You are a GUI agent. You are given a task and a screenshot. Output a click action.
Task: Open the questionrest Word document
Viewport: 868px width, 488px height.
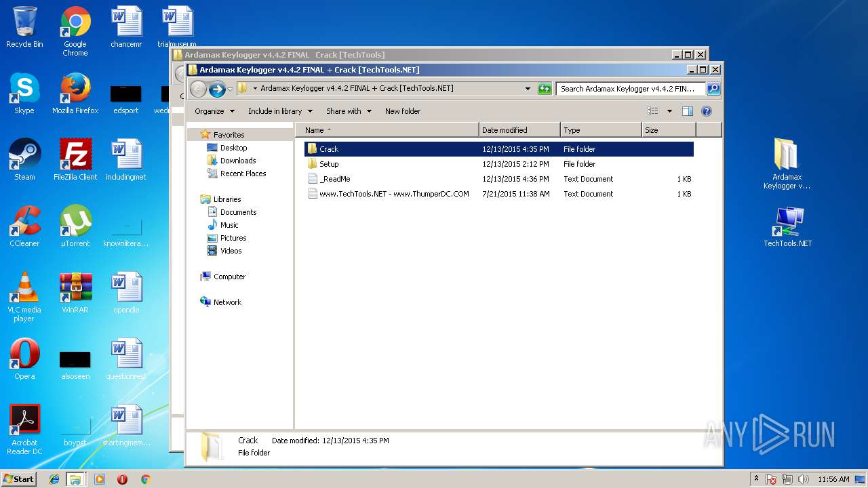[126, 359]
